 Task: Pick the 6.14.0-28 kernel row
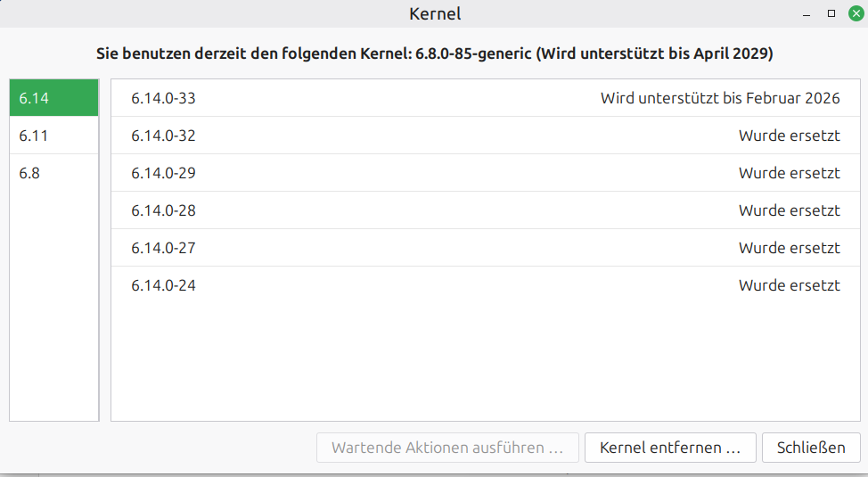163,210
